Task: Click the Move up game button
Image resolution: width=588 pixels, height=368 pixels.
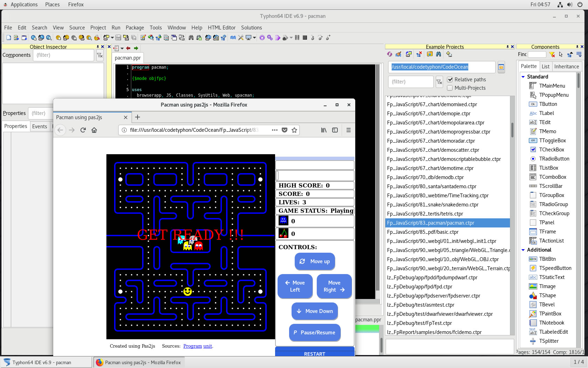Action: pyautogui.click(x=315, y=261)
